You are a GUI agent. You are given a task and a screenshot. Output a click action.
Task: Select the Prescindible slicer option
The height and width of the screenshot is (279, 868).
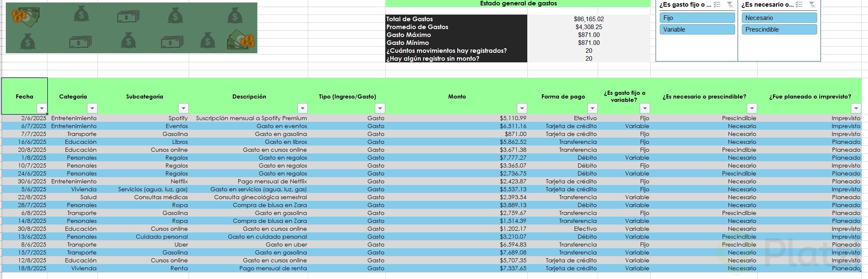pos(779,30)
